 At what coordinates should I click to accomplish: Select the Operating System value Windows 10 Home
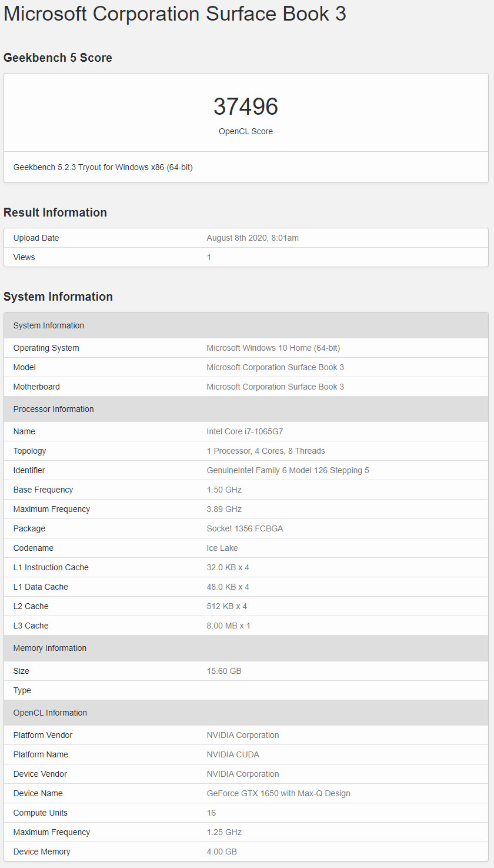pos(273,348)
